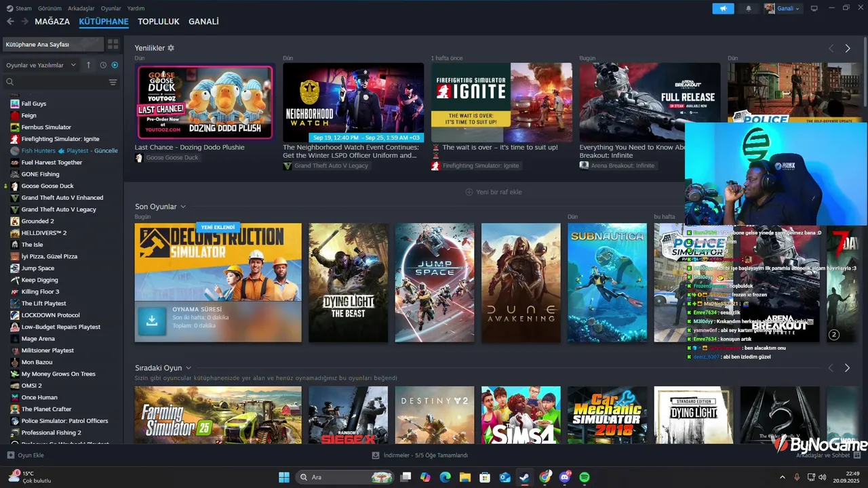Open the Oyunlar menu
Image resolution: width=868 pixels, height=488 pixels.
111,8
